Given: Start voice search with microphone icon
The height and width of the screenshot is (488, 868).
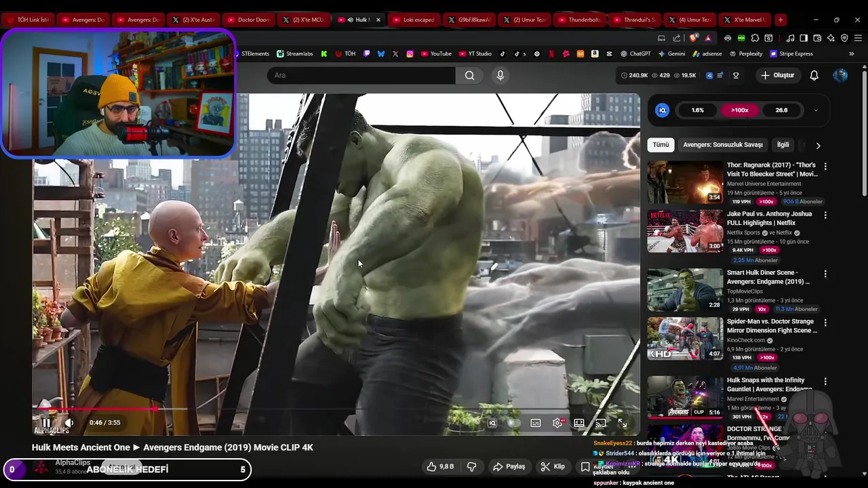Looking at the screenshot, I should tap(500, 75).
